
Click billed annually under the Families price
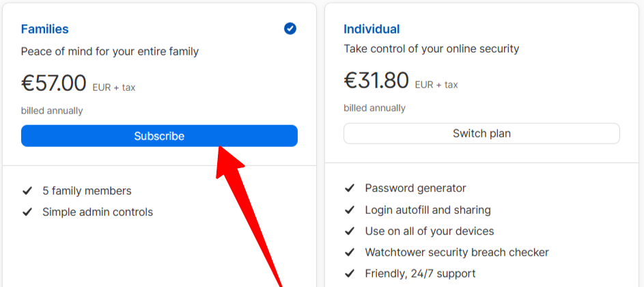[x=52, y=111]
